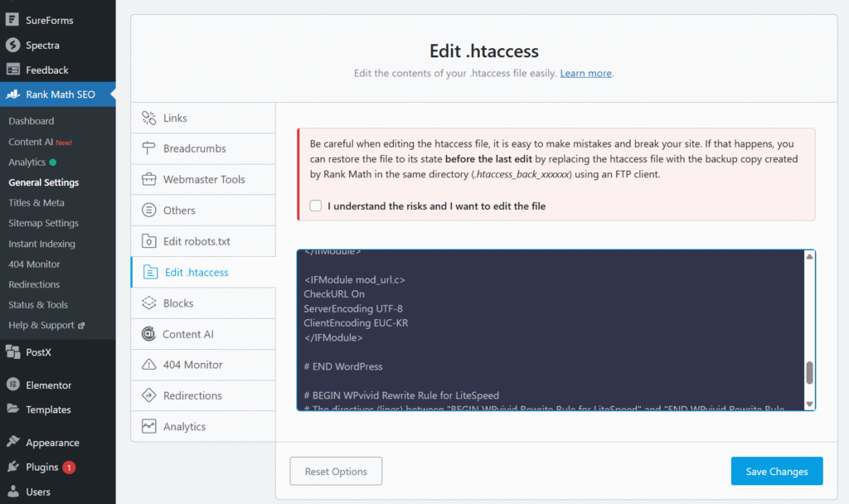Click the Plugins plug icon
The height and width of the screenshot is (504, 849).
click(x=13, y=467)
